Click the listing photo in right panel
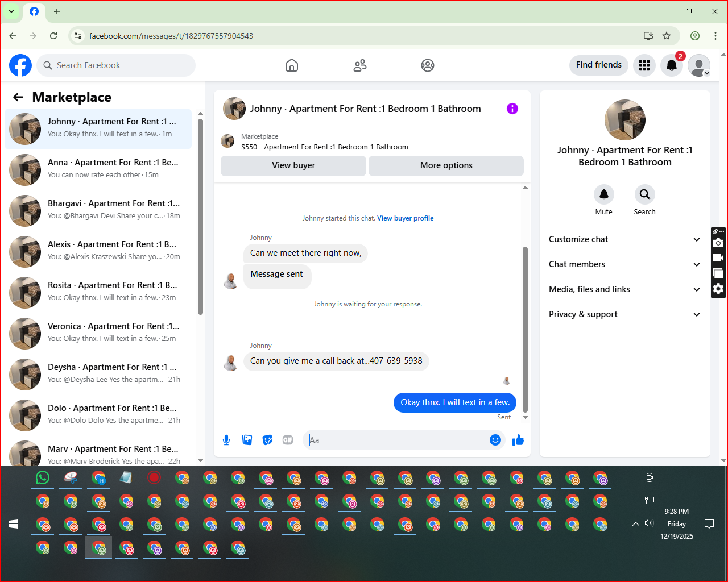 point(625,120)
